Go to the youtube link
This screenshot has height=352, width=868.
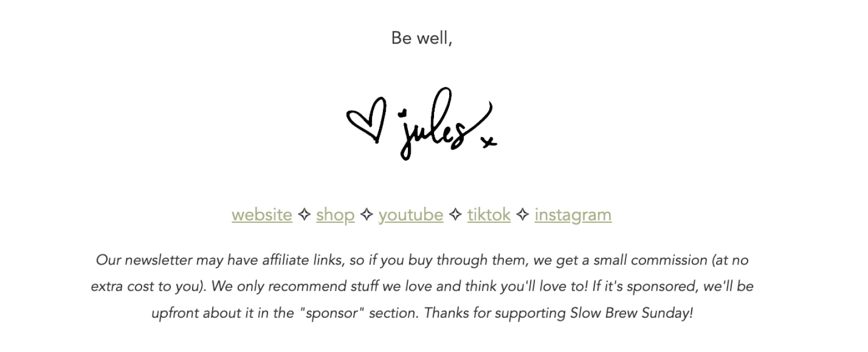411,216
